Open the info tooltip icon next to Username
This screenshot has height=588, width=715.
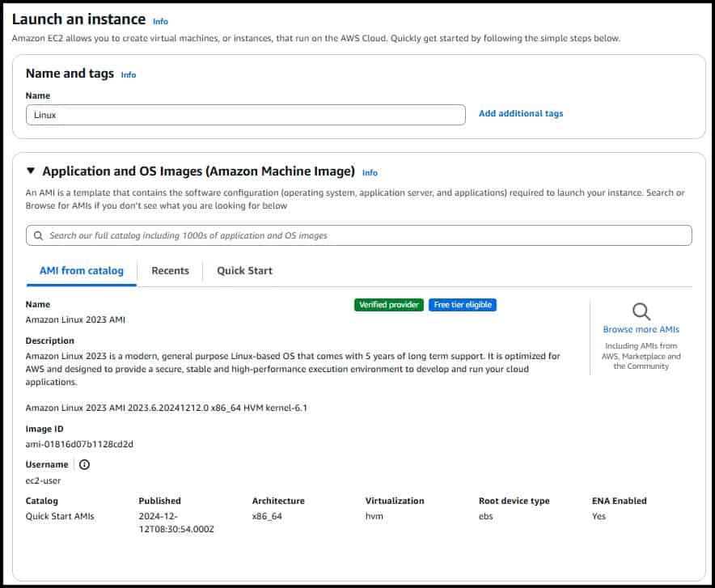[x=84, y=463]
